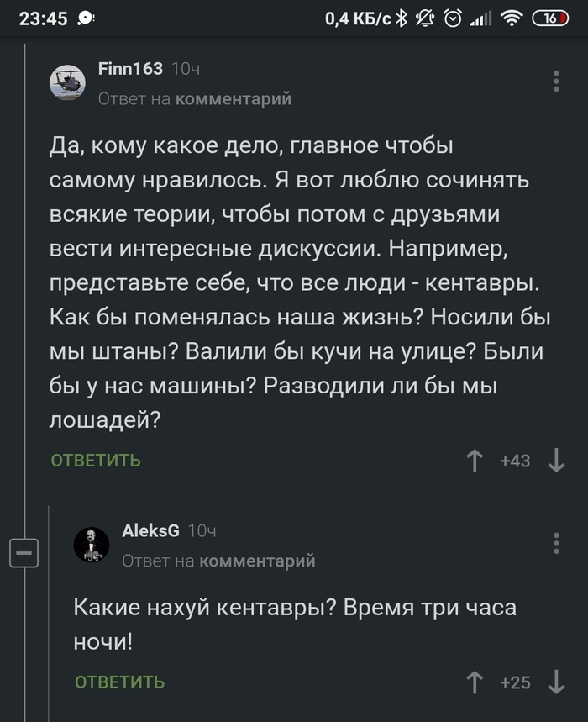Open three-dot menu on AleksG's comment
This screenshot has width=588, height=722.
556,543
